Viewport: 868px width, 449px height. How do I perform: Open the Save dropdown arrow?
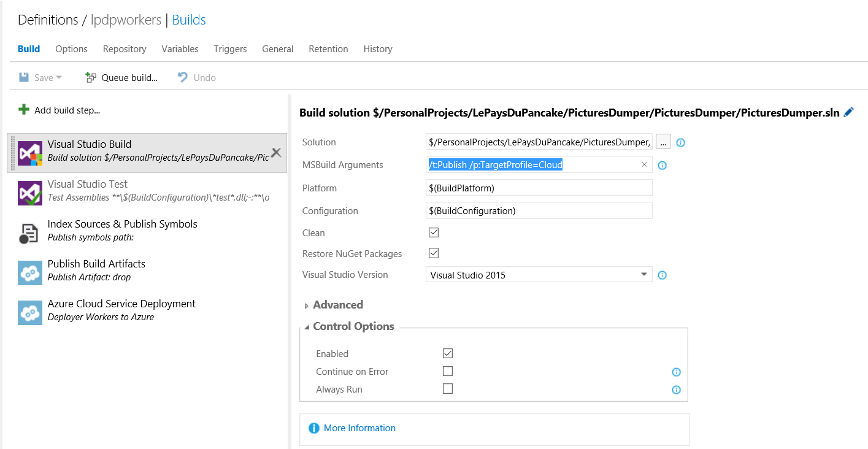point(60,78)
